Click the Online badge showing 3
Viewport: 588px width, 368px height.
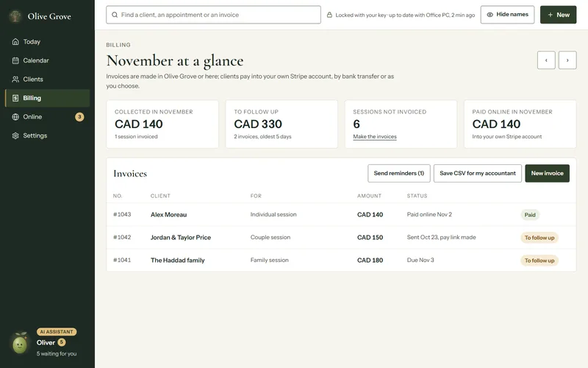pyautogui.click(x=79, y=117)
